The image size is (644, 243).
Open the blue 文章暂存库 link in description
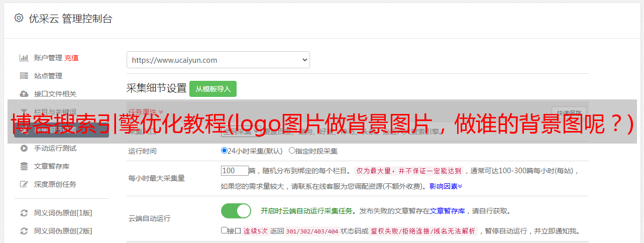coord(448,211)
